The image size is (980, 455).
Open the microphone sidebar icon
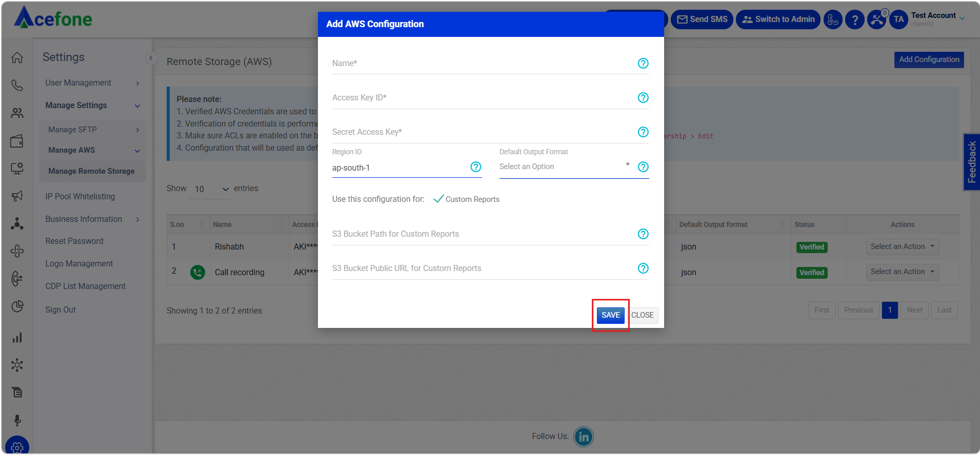17,420
